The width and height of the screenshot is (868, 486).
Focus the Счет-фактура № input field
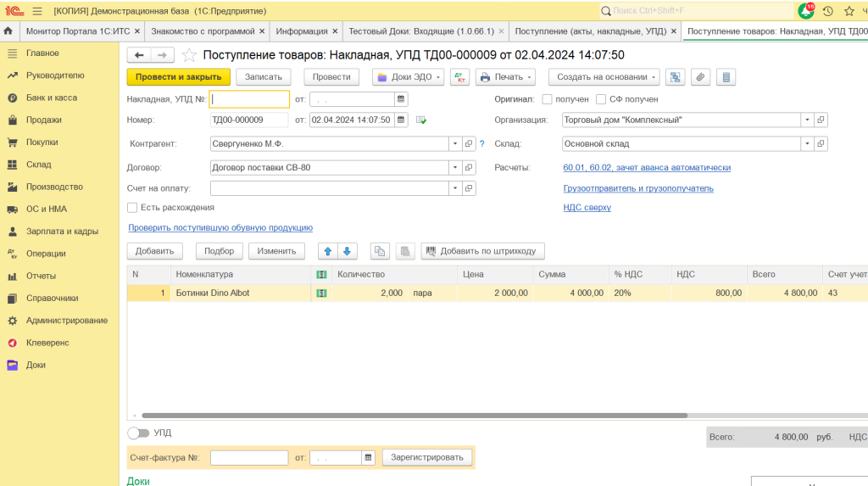point(249,458)
